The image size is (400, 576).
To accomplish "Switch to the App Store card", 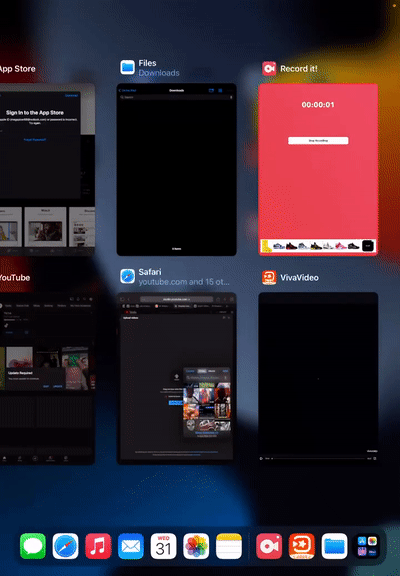I will click(47, 169).
